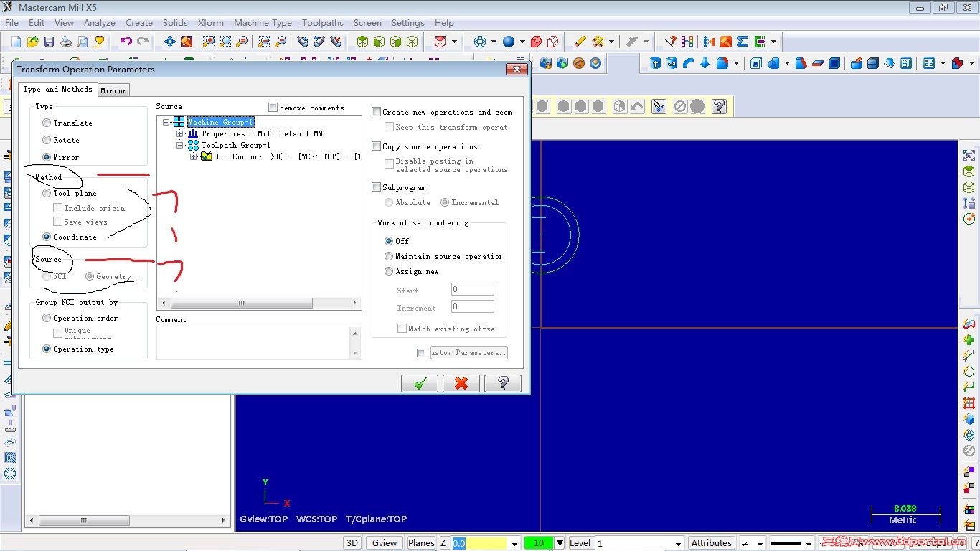Cancel the dialog with the red X button
The image size is (980, 551).
pyautogui.click(x=461, y=383)
